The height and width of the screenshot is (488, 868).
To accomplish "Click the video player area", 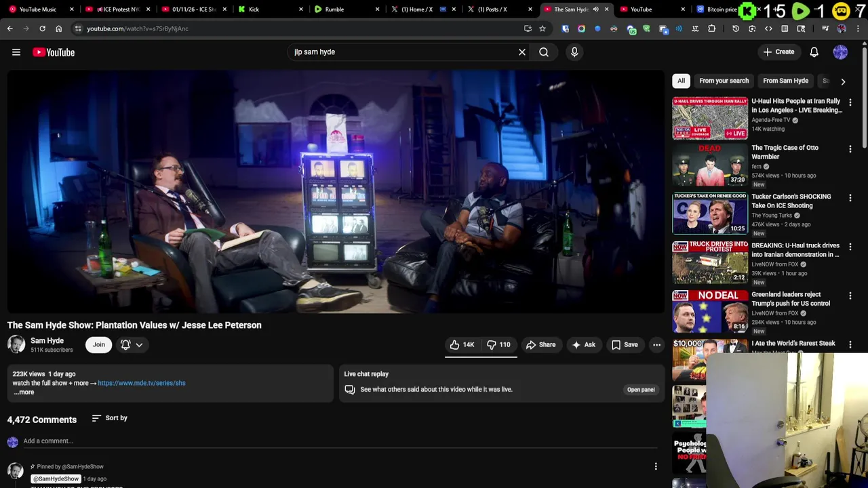I will [336, 192].
